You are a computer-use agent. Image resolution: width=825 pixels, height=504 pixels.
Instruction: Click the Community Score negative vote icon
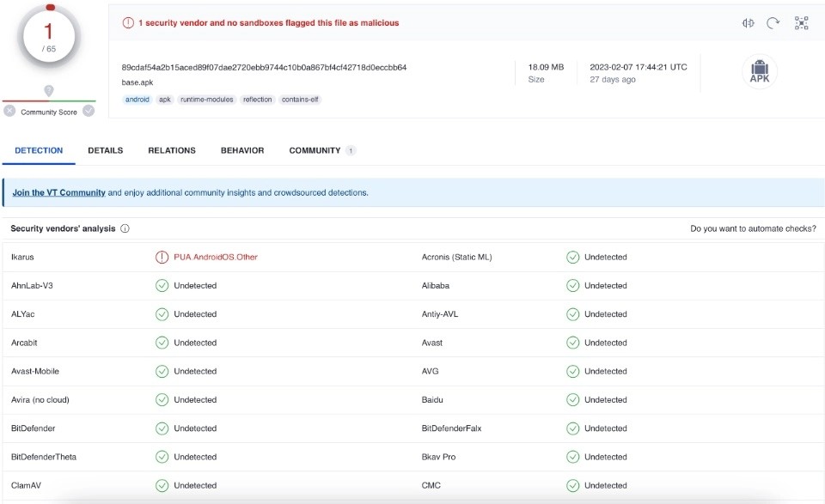point(9,111)
